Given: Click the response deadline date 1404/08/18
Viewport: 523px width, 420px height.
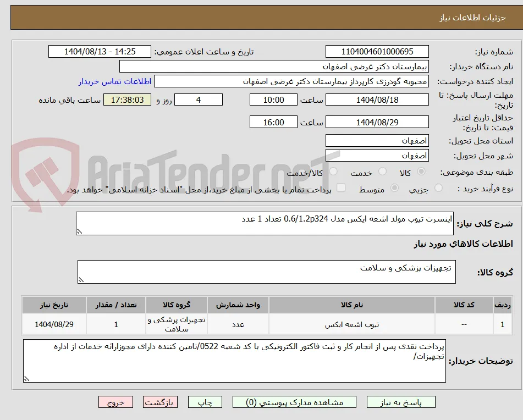Looking at the screenshot, I should [x=377, y=100].
